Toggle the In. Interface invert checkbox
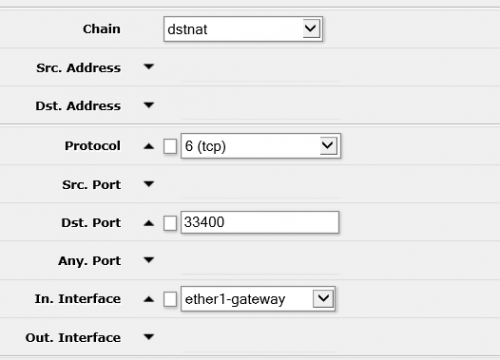The height and width of the screenshot is (360, 500). click(x=170, y=299)
